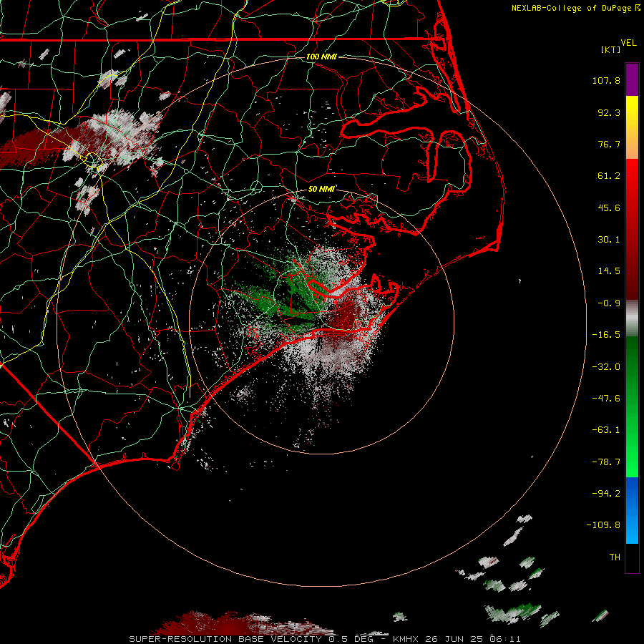Click the TH legend label

(x=615, y=557)
